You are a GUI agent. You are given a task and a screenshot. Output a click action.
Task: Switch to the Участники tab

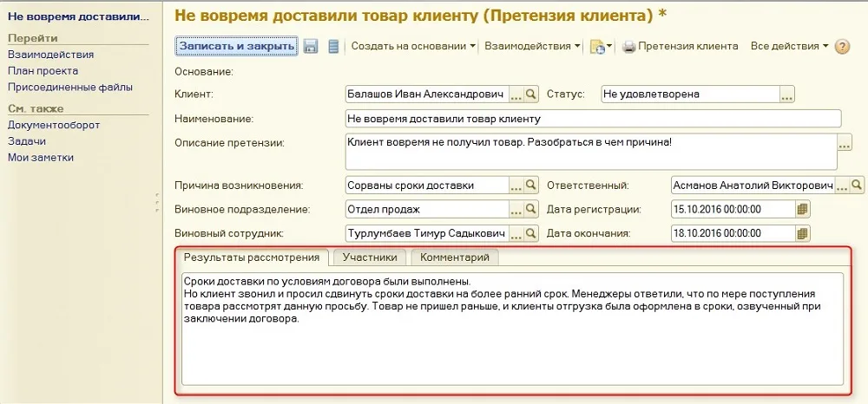[x=370, y=257]
